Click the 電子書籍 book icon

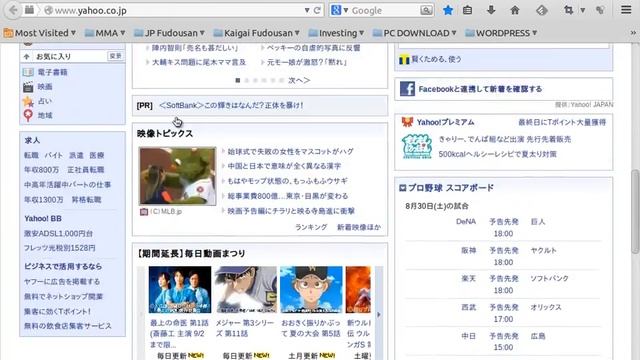pos(28,72)
